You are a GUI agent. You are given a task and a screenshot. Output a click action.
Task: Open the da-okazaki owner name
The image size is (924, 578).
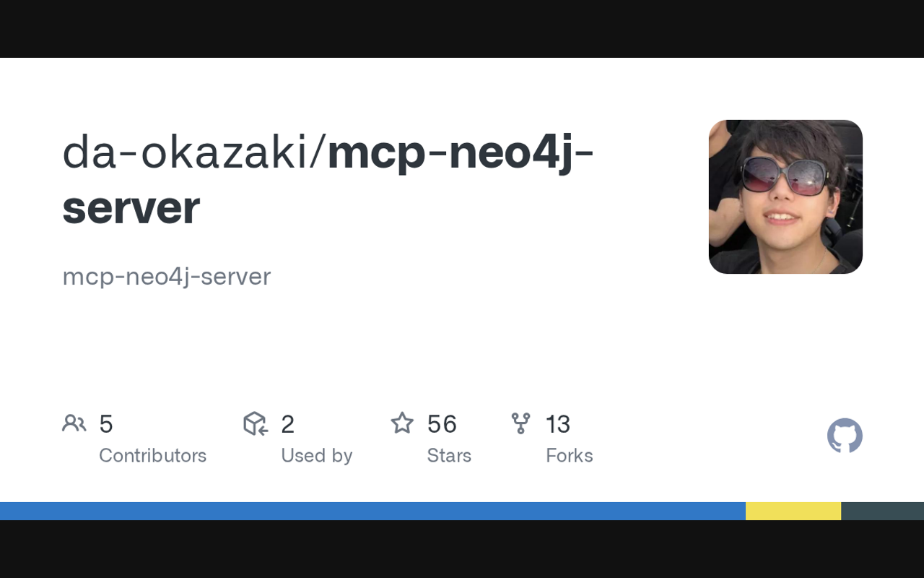[x=186, y=153]
